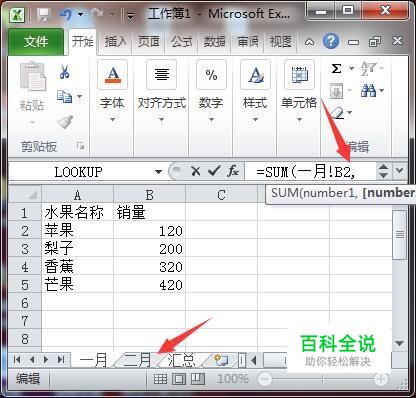Click the Clear eraser icon

pos(338,113)
